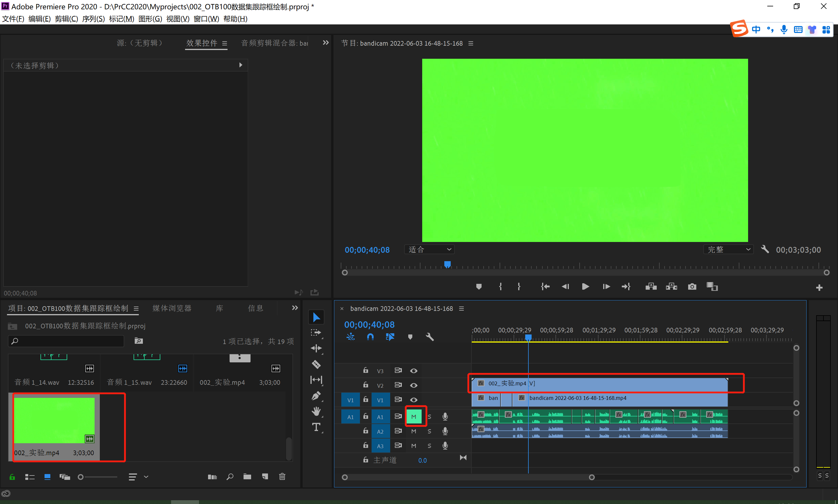Click the Go to In point button
Screen dimensions: 838x504
pos(545,287)
